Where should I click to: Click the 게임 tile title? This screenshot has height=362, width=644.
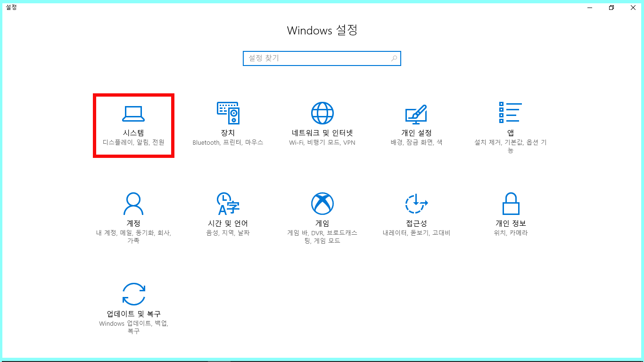tap(322, 223)
